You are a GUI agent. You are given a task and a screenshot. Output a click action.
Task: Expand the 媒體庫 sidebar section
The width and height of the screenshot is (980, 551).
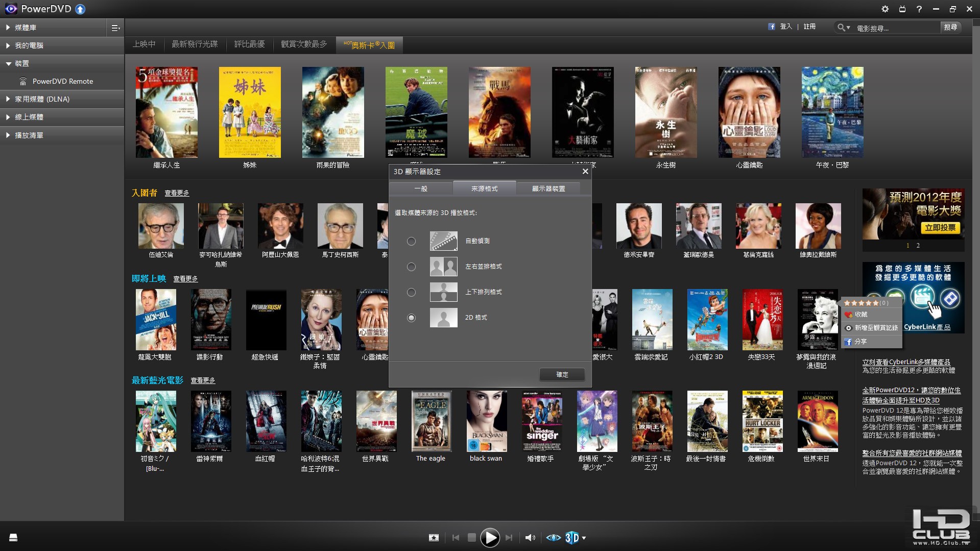pyautogui.click(x=8, y=28)
